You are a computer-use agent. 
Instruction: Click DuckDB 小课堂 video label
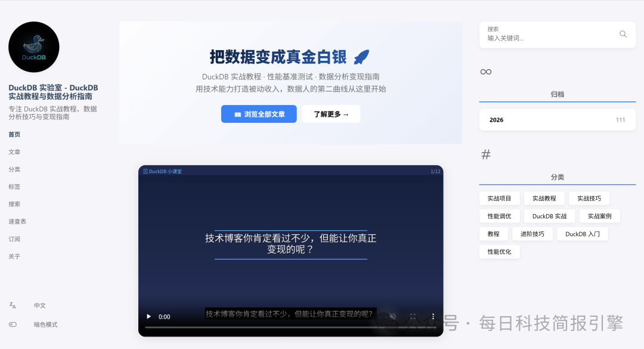[x=162, y=171]
